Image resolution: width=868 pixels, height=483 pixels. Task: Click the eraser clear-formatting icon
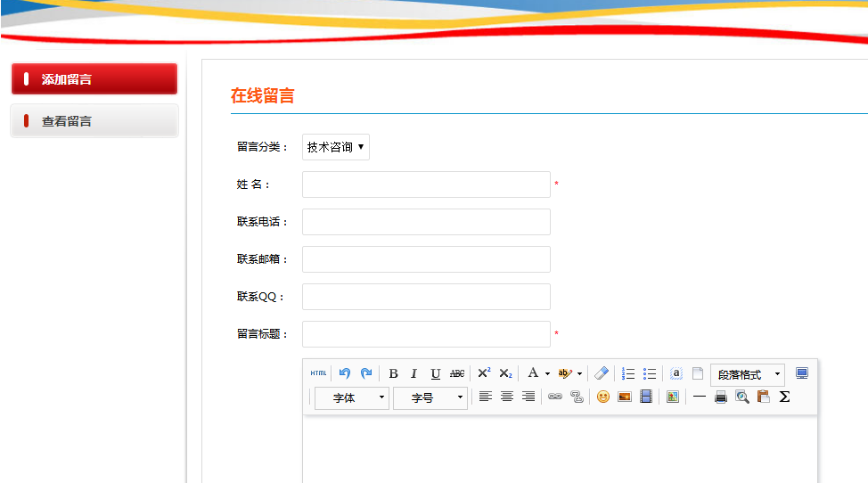(602, 373)
